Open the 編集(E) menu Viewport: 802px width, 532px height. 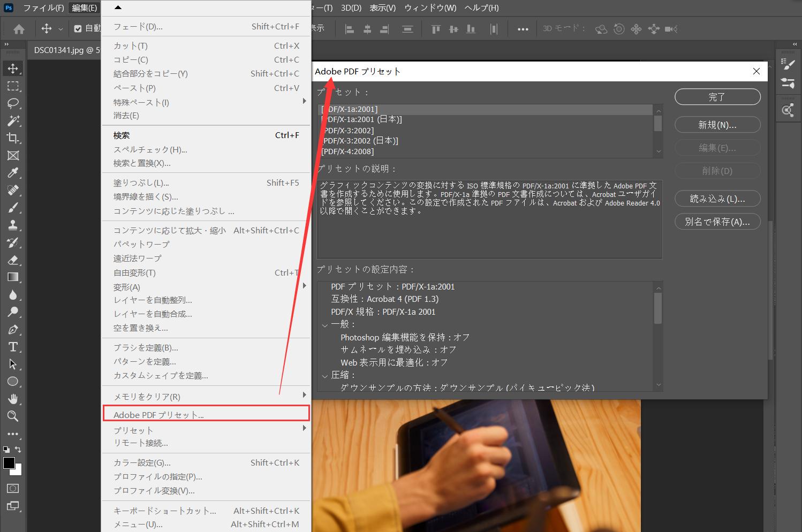tap(85, 7)
